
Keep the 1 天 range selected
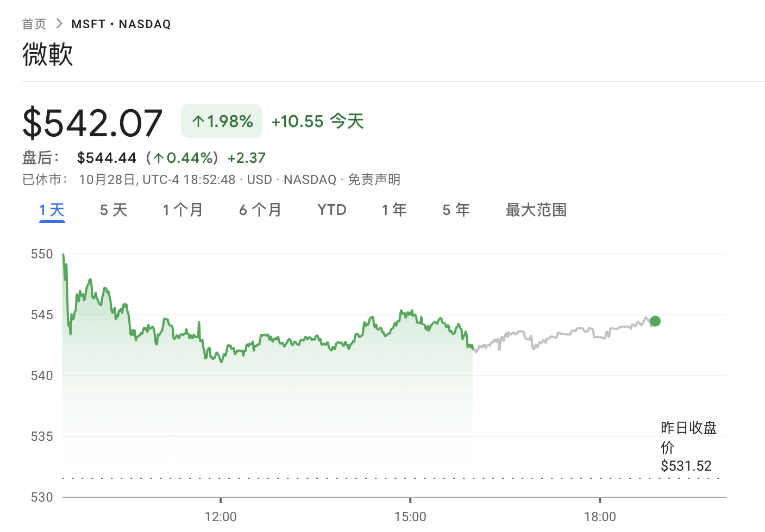click(51, 210)
